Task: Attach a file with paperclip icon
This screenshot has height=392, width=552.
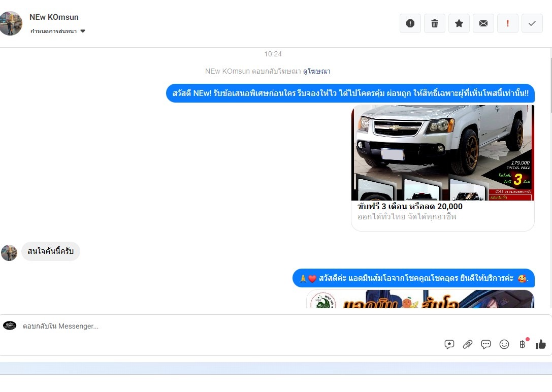Action: (x=468, y=344)
